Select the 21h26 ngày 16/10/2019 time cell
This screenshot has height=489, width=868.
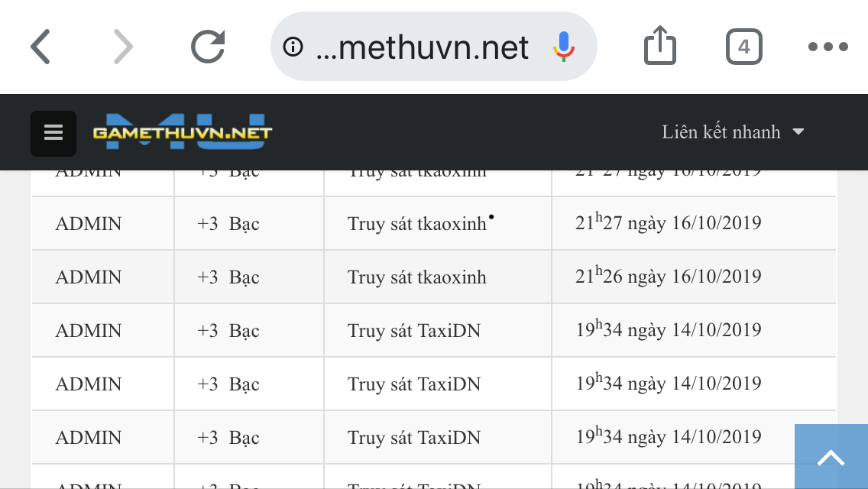(x=668, y=277)
